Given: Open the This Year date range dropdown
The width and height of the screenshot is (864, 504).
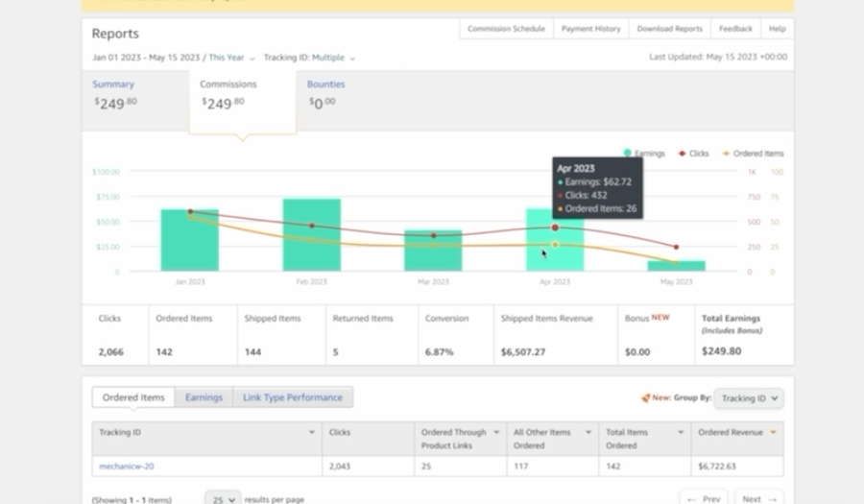Looking at the screenshot, I should [x=231, y=58].
